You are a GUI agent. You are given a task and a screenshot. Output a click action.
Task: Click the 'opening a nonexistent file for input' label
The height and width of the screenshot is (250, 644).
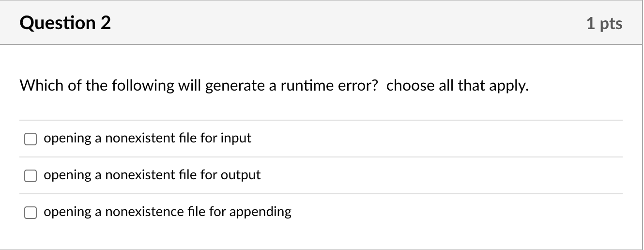148,139
